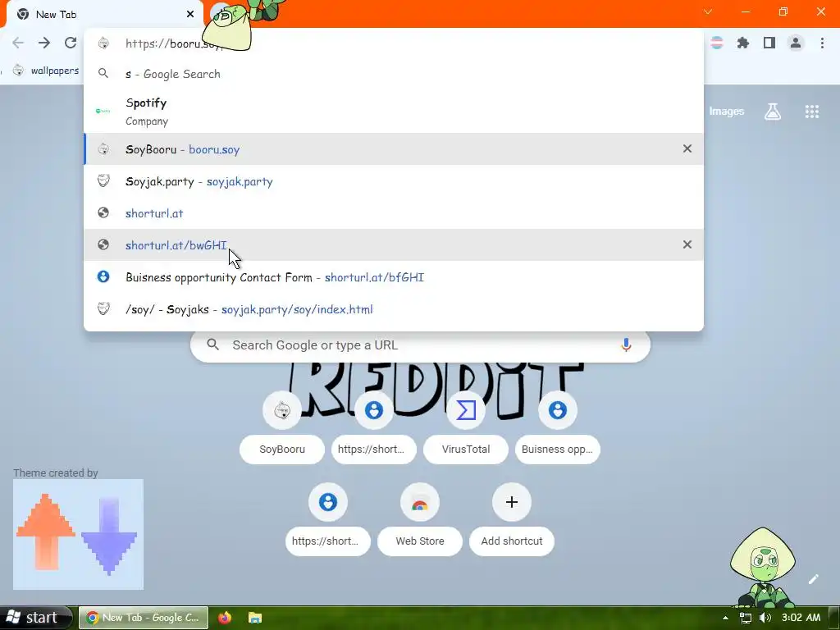Screen dimensions: 840x630
Task: Show hidden tray icons arrow
Action: click(725, 618)
